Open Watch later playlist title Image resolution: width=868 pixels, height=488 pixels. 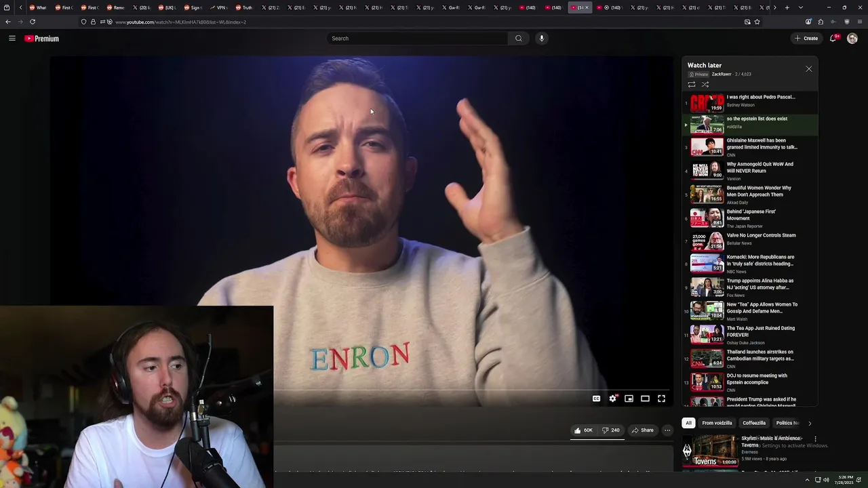pos(705,65)
